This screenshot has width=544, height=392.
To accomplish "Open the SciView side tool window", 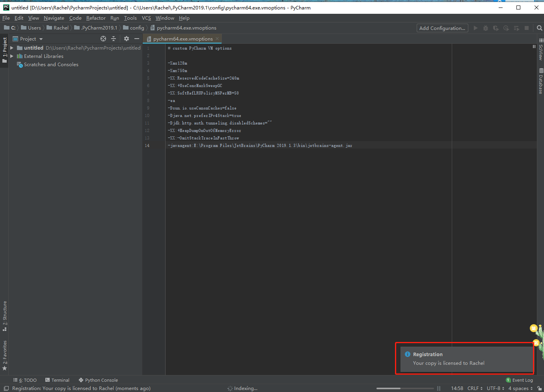I will pyautogui.click(x=541, y=49).
